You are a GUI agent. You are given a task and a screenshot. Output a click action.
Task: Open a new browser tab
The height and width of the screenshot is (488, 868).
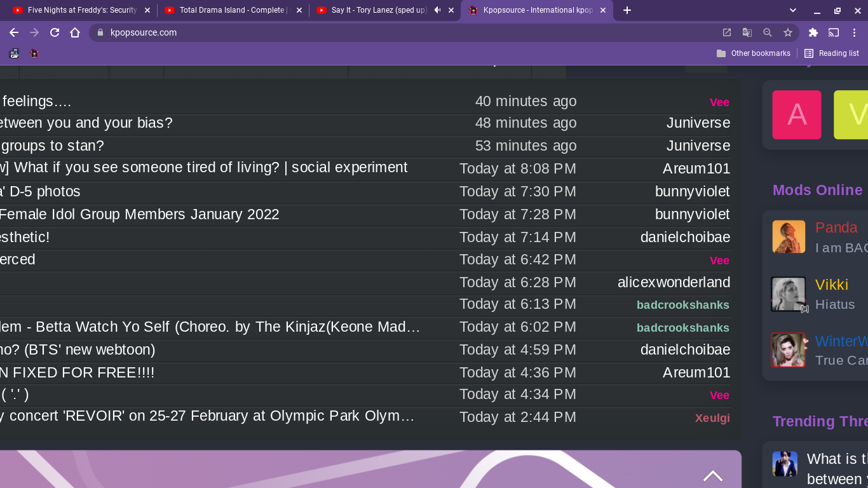pyautogui.click(x=627, y=10)
